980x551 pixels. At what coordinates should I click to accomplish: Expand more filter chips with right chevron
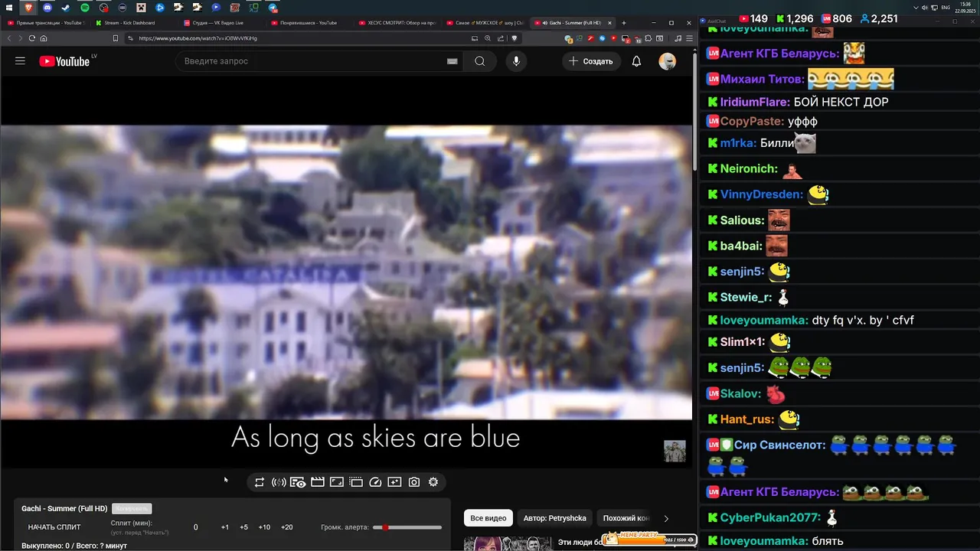tap(666, 518)
